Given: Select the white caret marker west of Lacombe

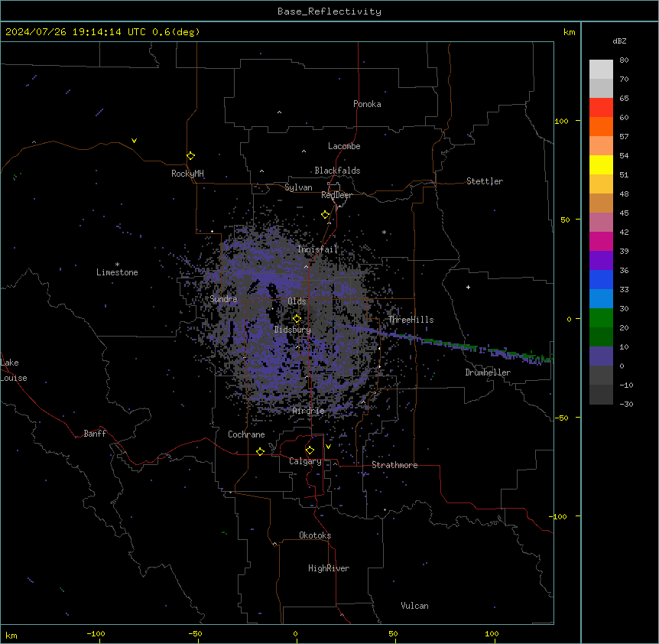Looking at the screenshot, I should point(304,151).
